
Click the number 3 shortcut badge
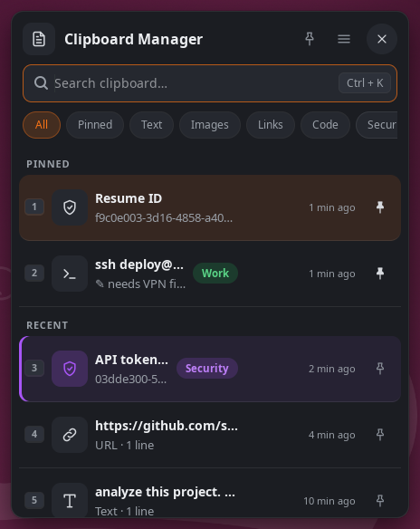34,368
